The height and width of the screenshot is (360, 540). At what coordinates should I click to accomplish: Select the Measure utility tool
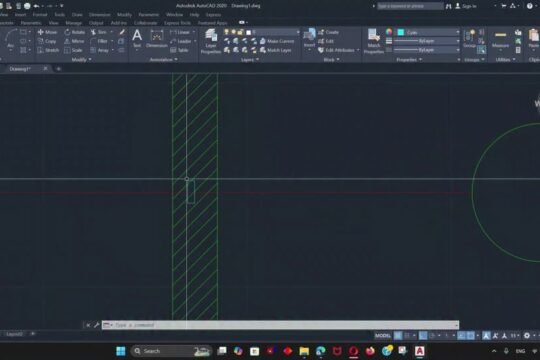click(500, 39)
